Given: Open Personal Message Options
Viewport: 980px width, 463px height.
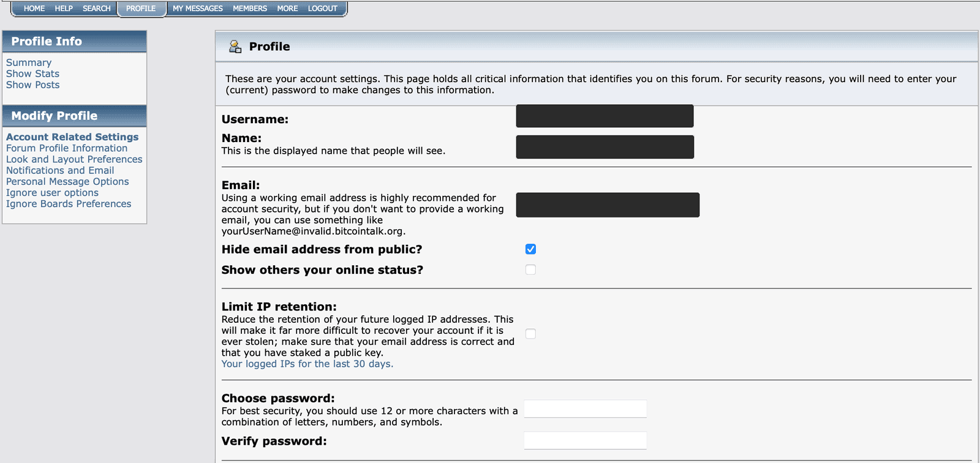Looking at the screenshot, I should click(67, 181).
